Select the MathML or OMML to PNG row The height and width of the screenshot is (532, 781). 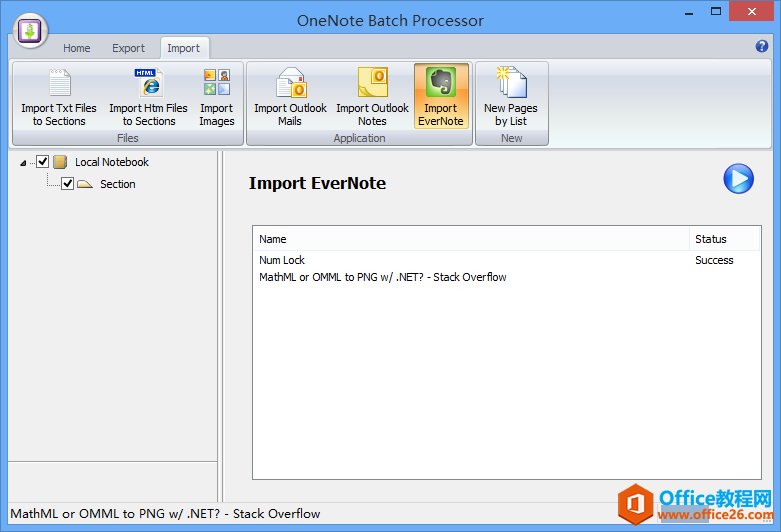pyautogui.click(x=507, y=277)
